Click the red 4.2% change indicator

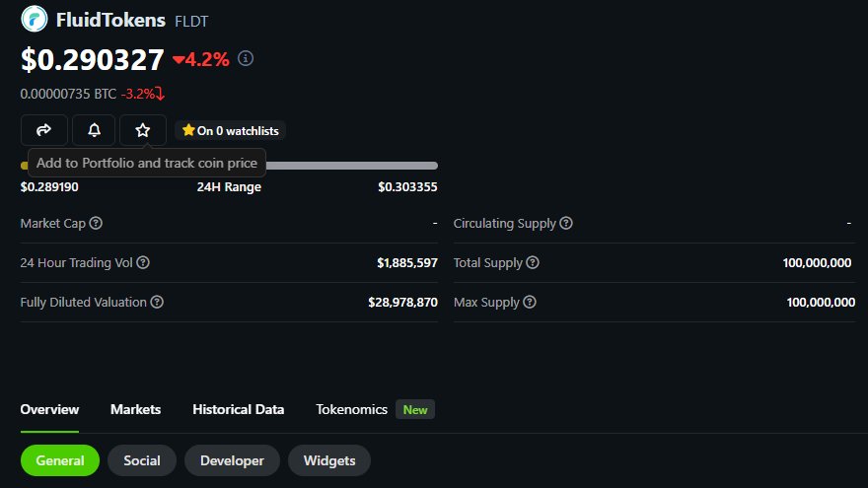click(x=201, y=59)
